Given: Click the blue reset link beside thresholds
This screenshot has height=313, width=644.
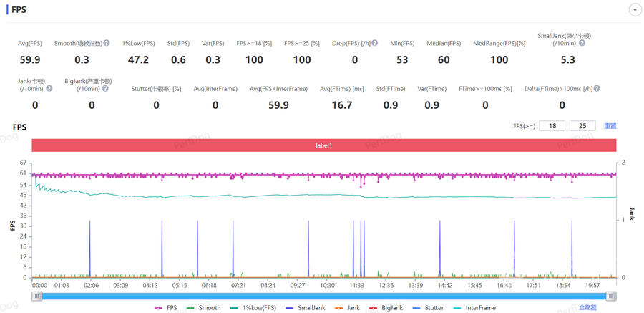Looking at the screenshot, I should 610,126.
